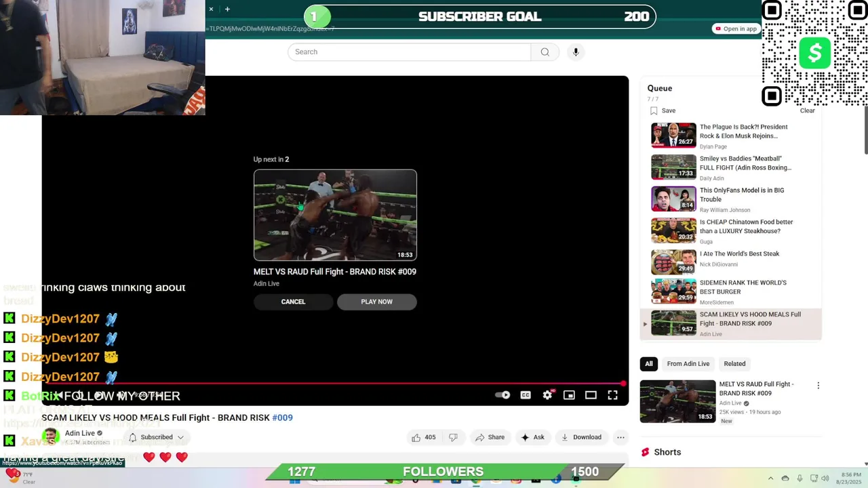This screenshot has width=868, height=488.
Task: Enable miniplayer mode
Action: pyautogui.click(x=569, y=395)
